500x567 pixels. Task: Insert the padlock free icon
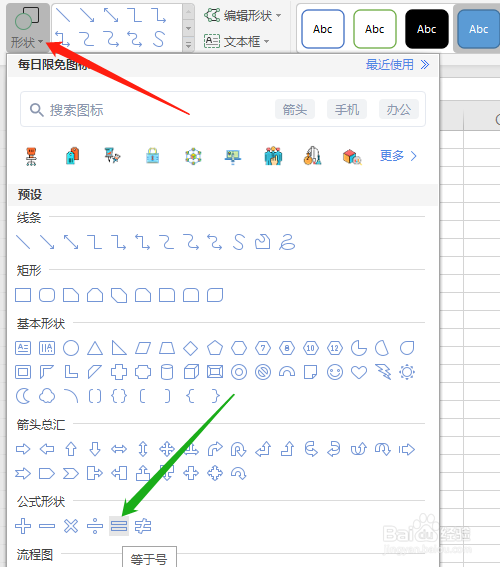click(153, 156)
